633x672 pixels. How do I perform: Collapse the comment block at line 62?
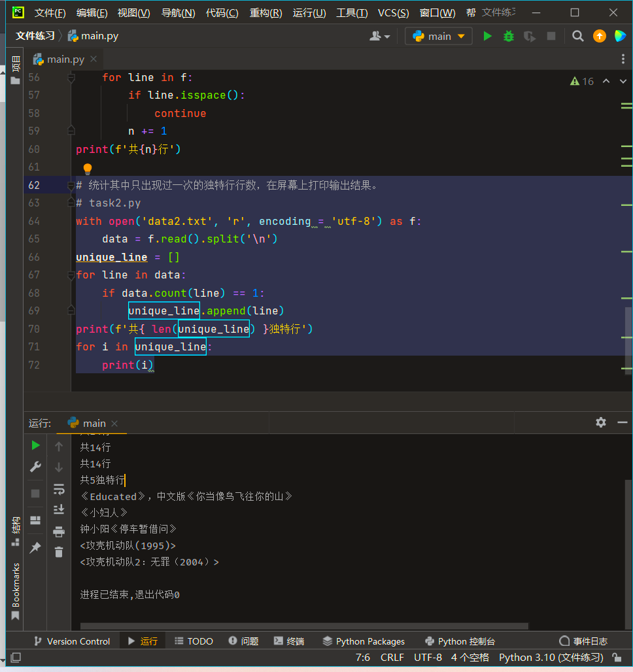coord(71,185)
